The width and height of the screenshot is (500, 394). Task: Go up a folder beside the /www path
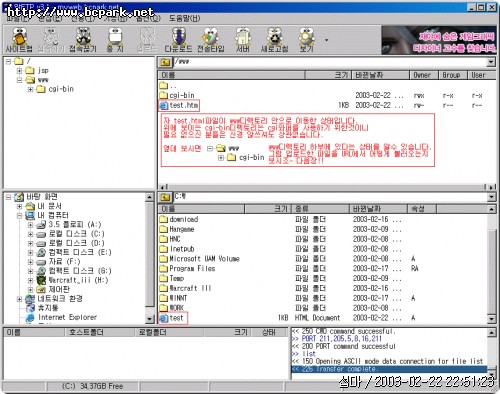pyautogui.click(x=165, y=62)
